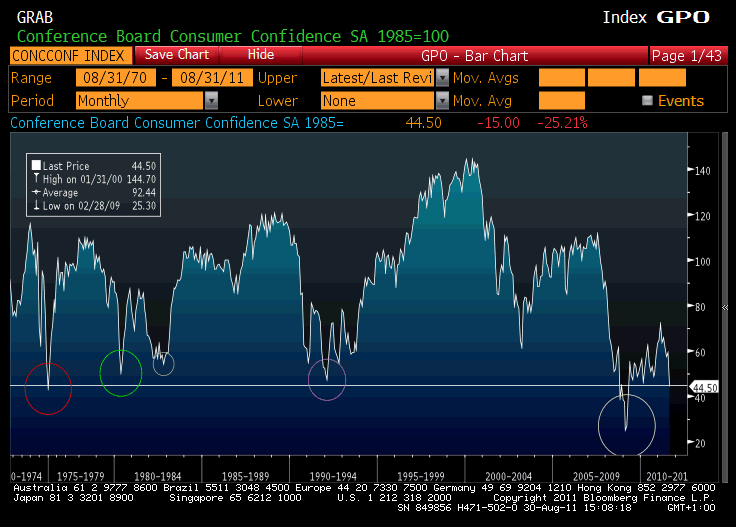Expand the Upper Latest/Last Revision dropdown
Viewport: 736px width, 527px height.
[441, 78]
